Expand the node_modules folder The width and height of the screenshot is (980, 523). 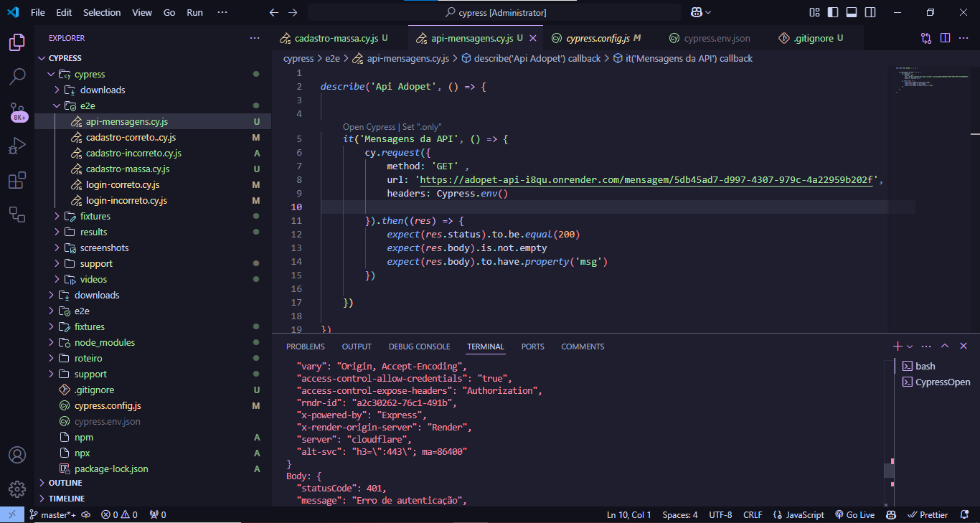[51, 342]
